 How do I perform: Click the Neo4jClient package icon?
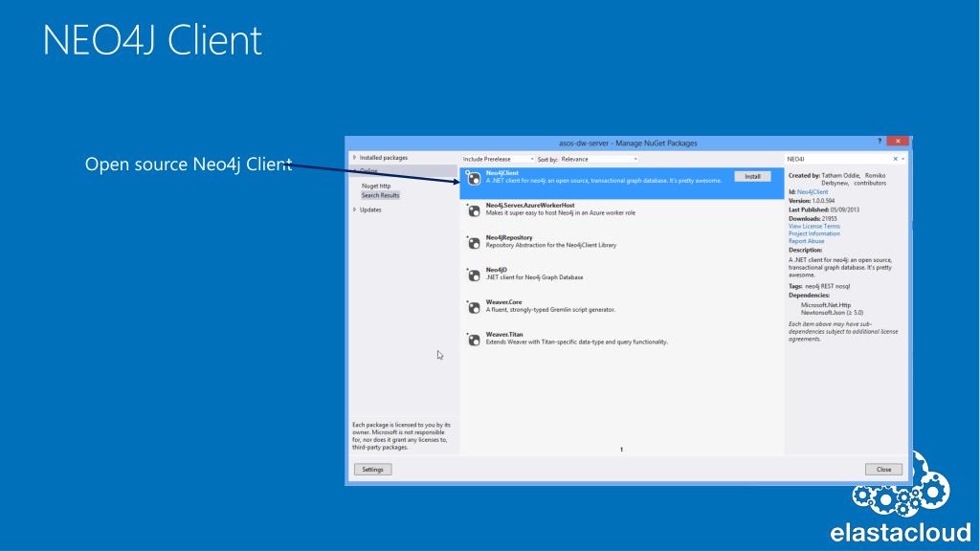[x=475, y=179]
